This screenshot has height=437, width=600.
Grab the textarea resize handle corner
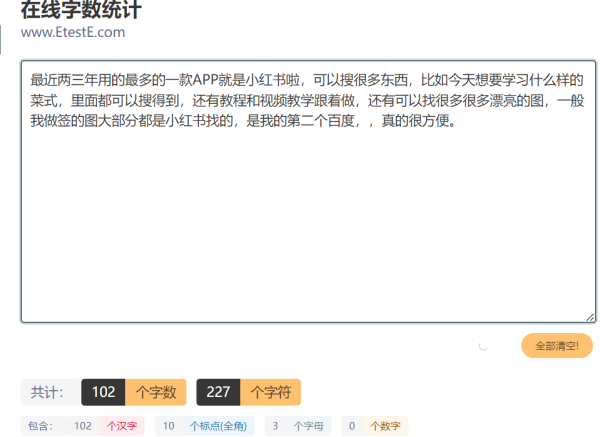click(590, 317)
